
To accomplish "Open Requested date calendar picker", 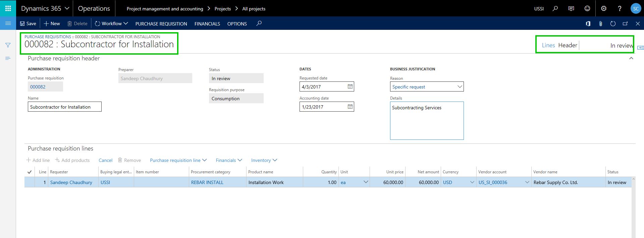I will (350, 86).
